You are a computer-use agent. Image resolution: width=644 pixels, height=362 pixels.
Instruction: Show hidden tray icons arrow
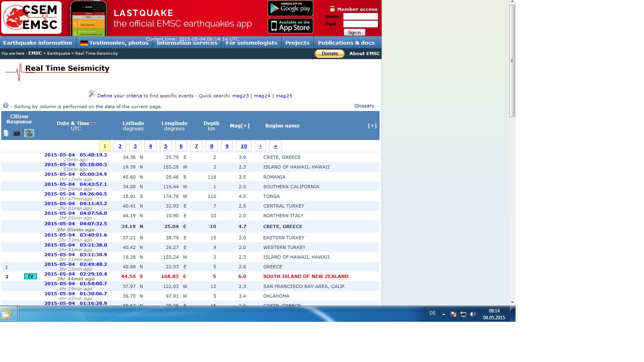[444, 314]
